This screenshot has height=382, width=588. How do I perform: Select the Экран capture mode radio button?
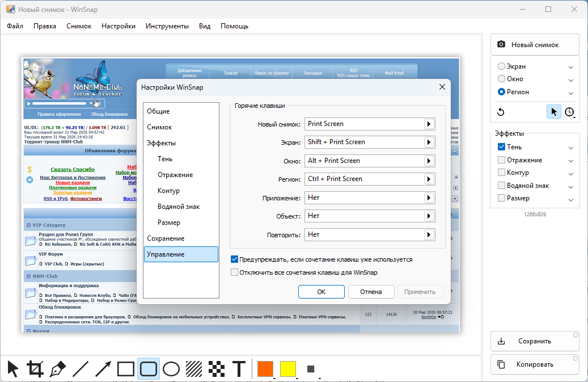501,66
